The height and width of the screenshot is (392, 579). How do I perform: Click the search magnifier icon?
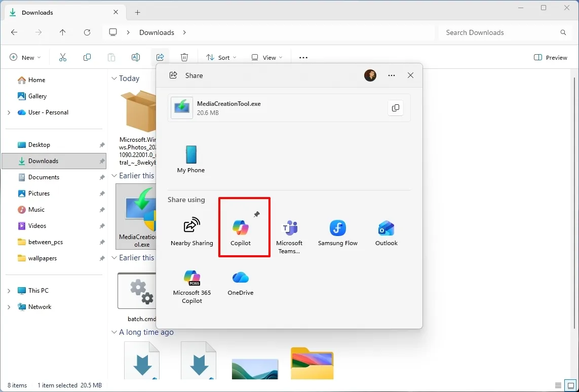coord(563,32)
